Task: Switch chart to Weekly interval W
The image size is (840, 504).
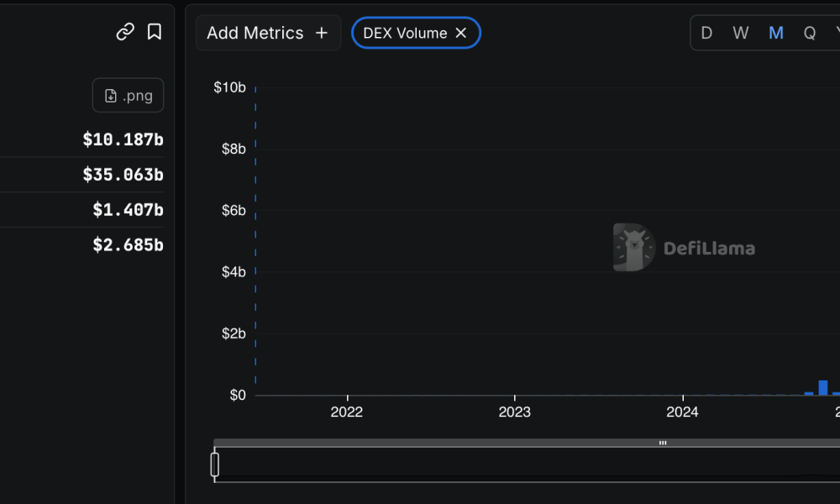Action: [x=740, y=34]
